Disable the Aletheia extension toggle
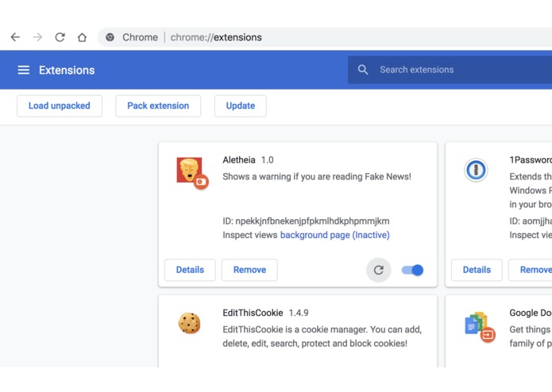 (412, 270)
